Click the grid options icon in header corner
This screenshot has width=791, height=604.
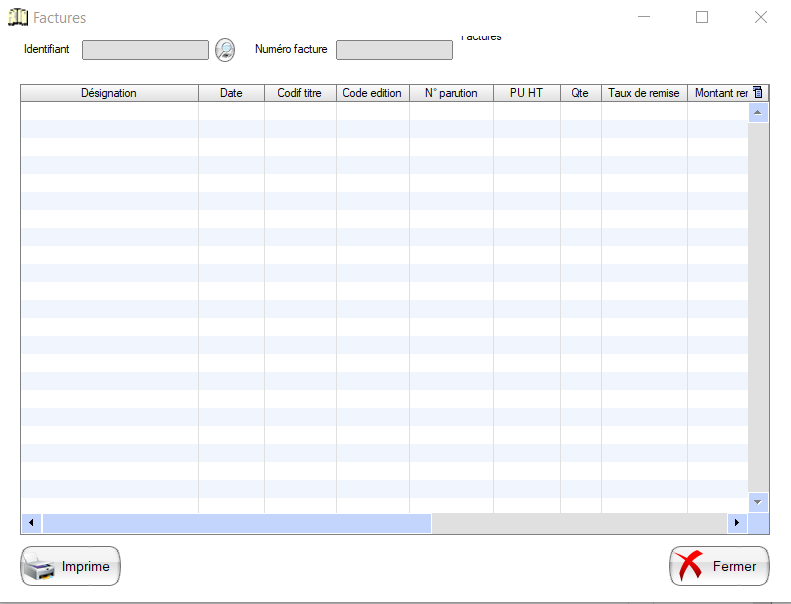point(758,93)
